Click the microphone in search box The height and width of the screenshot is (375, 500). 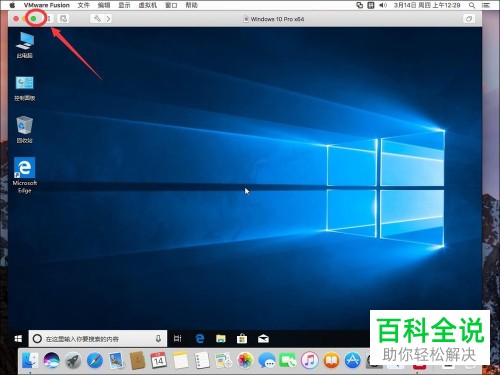(x=158, y=339)
